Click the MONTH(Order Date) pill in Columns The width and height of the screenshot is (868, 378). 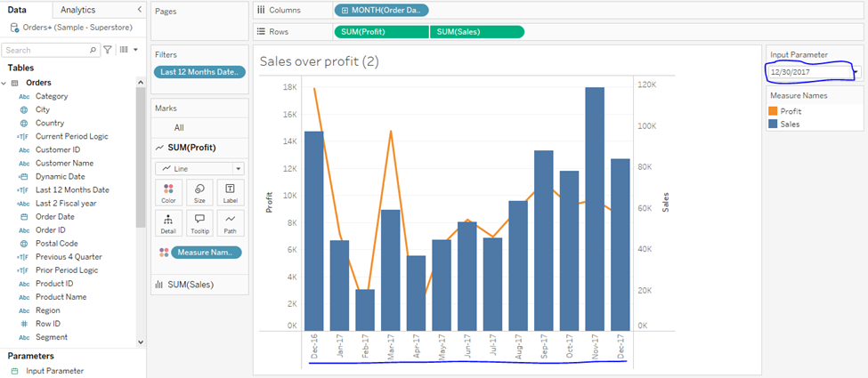[x=381, y=11]
